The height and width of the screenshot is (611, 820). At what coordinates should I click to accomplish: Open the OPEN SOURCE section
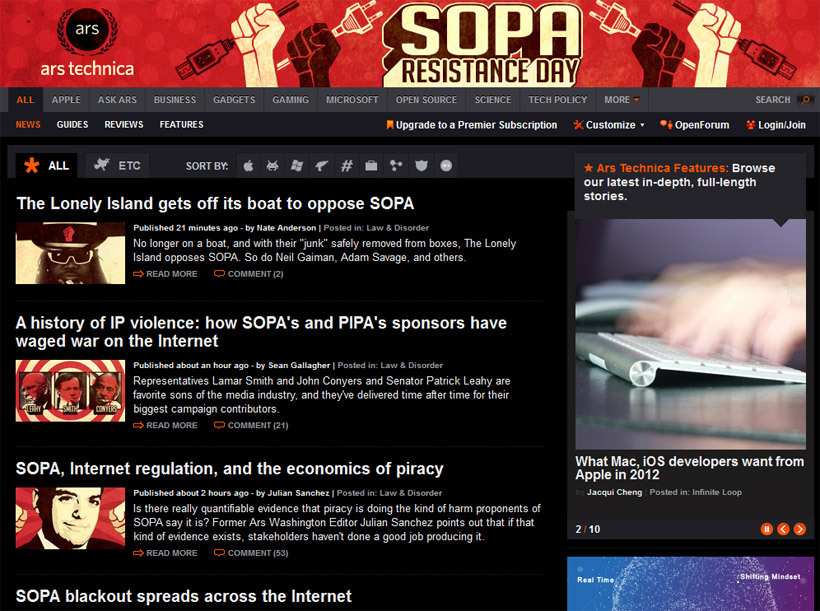(x=426, y=99)
